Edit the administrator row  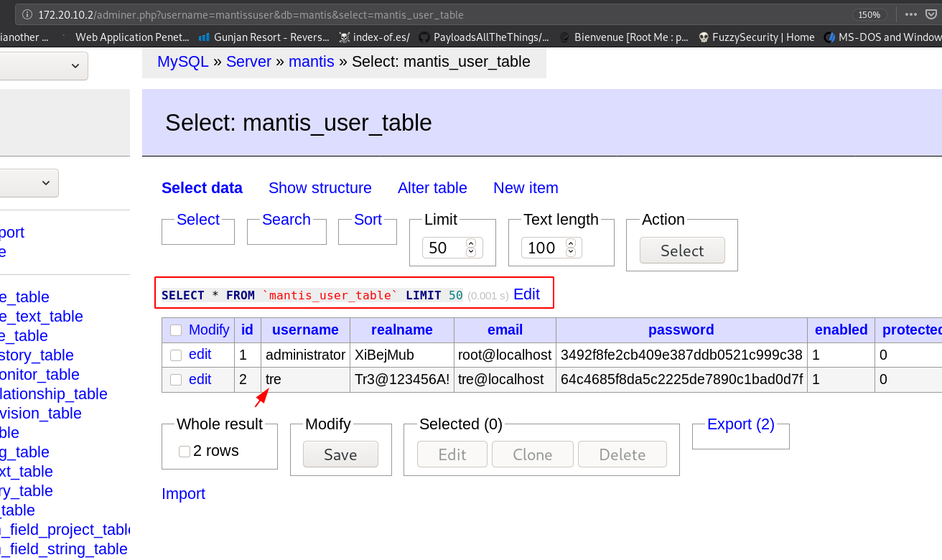click(200, 355)
